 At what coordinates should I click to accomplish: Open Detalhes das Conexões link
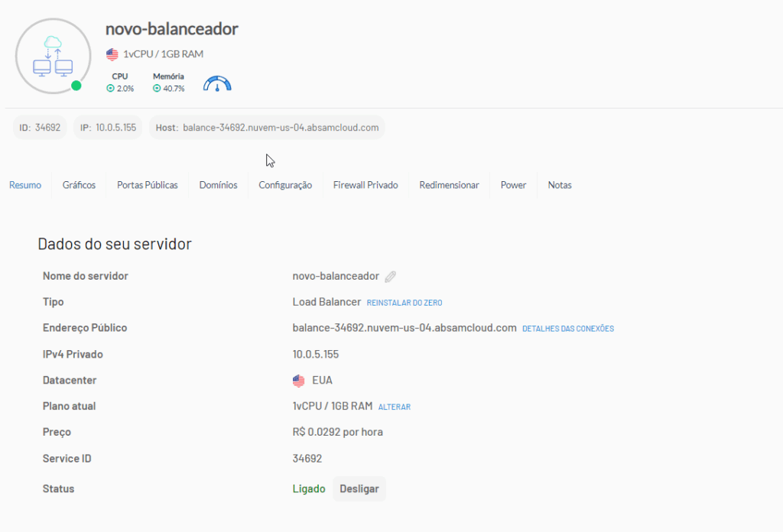567,329
